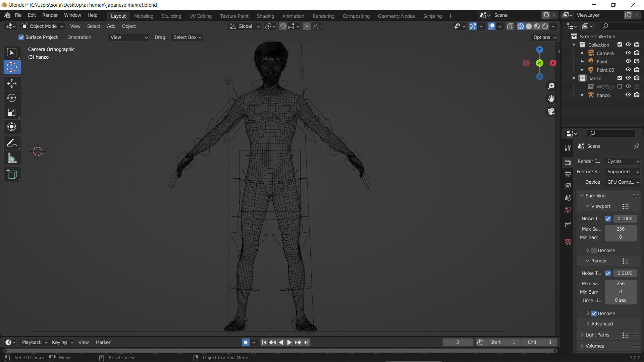Play the animation forward
Viewport: 644px width, 362px height.
tap(289, 342)
